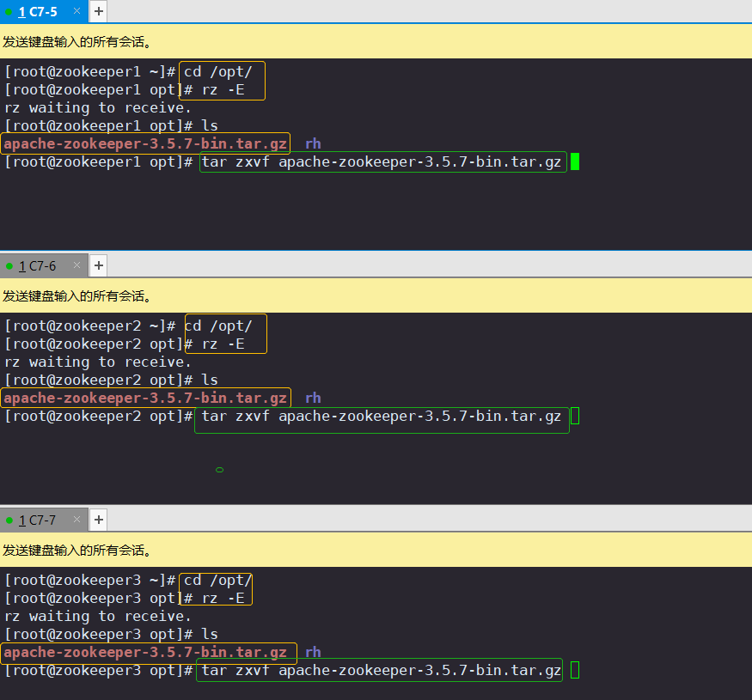Viewport: 752px width, 700px height.
Task: Close the C7-6 session tab
Action: click(x=76, y=265)
